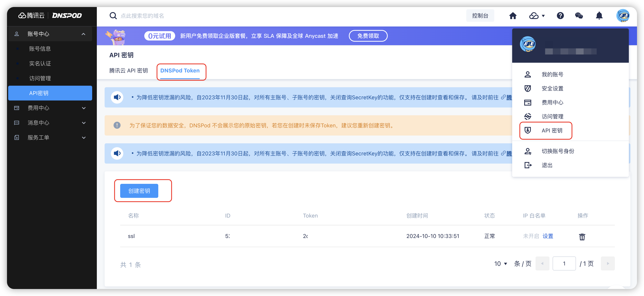Click creation time 2024-10-10 10:33:51

[432, 236]
